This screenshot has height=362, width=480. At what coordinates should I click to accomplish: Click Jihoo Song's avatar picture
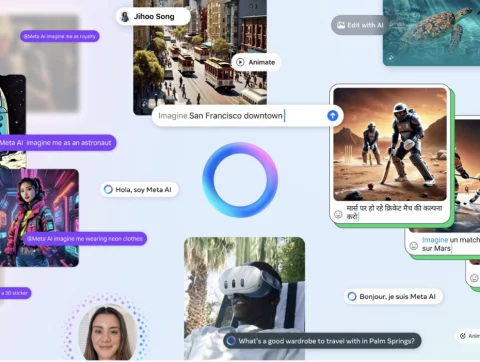pyautogui.click(x=125, y=16)
